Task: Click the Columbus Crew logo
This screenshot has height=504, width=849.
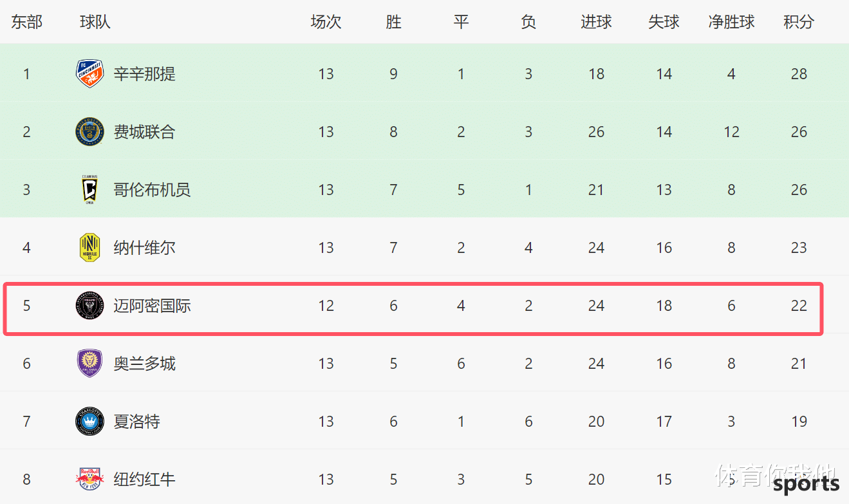Action: (89, 189)
